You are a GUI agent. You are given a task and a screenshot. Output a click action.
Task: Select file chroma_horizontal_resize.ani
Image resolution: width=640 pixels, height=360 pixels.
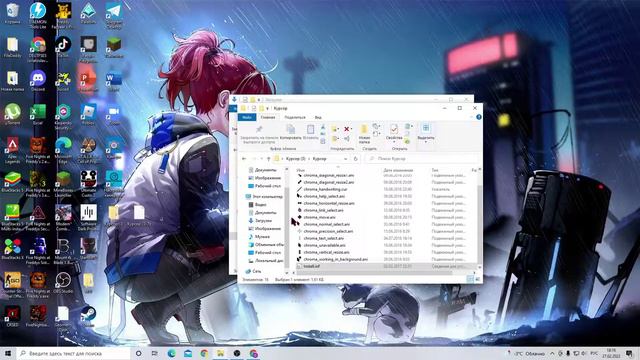click(329, 203)
